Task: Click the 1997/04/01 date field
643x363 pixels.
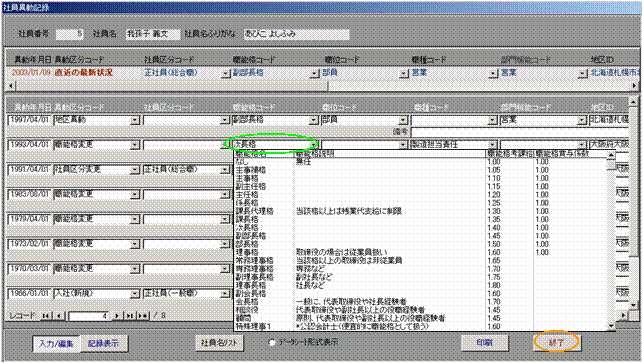Action: pyautogui.click(x=30, y=121)
